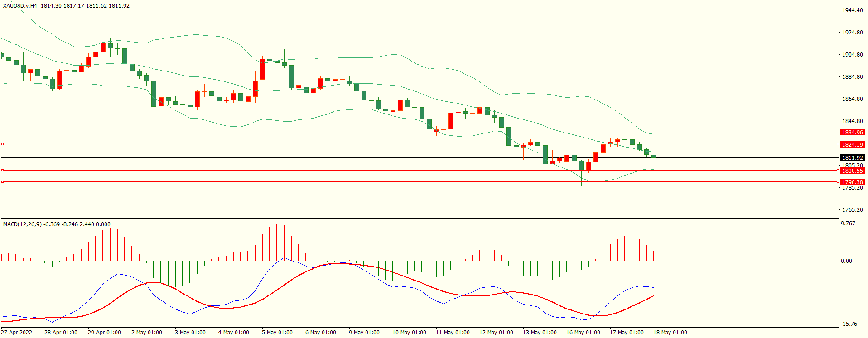Select left handle of 1824.19 horizontal line
The width and height of the screenshot is (868, 338).
2,144
